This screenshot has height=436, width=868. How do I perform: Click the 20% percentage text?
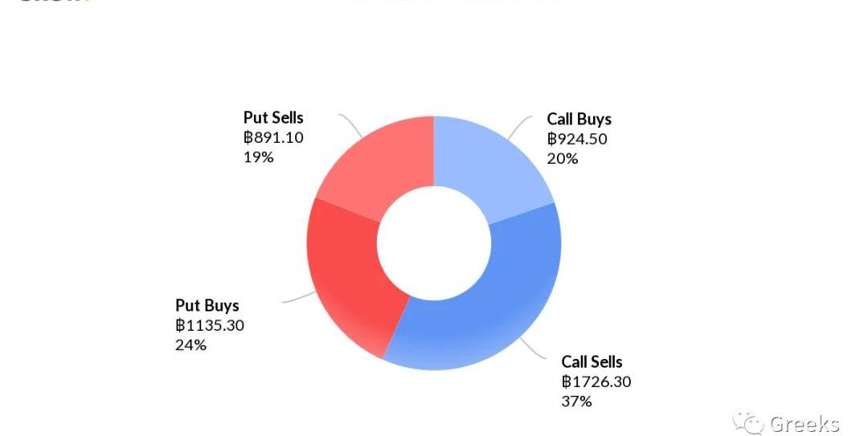click(x=562, y=158)
